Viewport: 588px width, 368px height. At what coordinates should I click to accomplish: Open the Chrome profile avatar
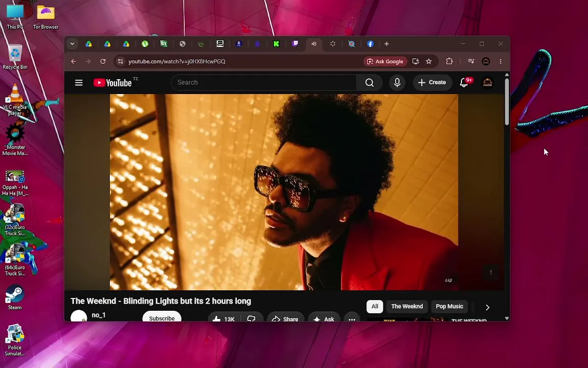click(485, 61)
